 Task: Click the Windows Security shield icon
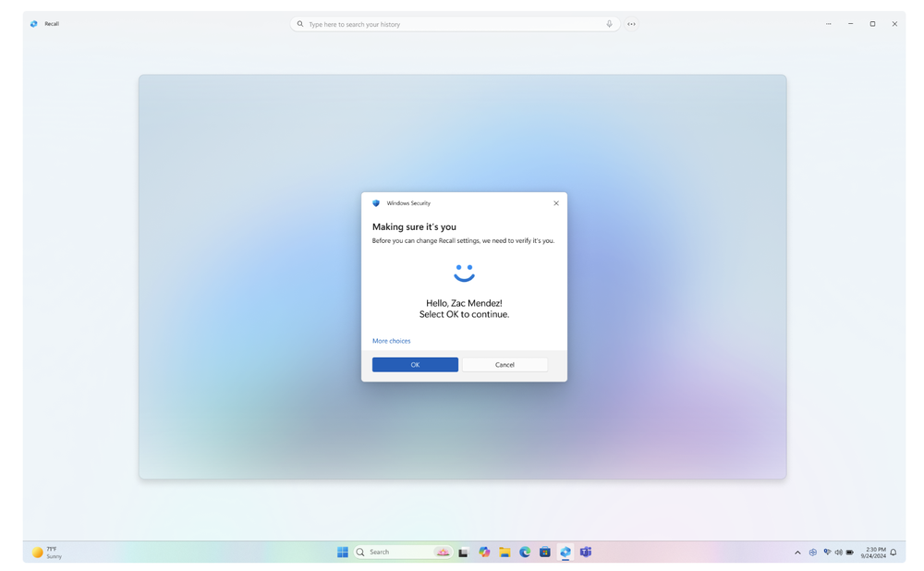[376, 203]
